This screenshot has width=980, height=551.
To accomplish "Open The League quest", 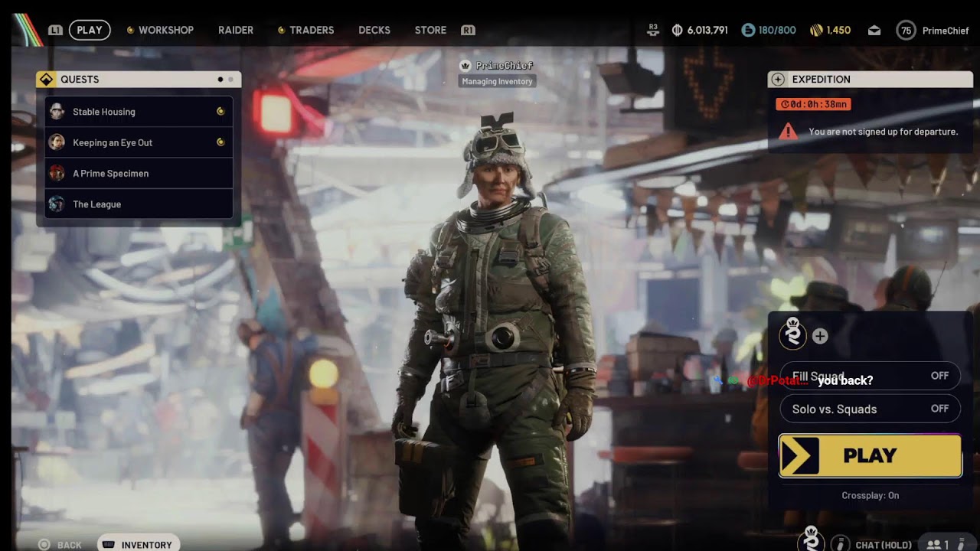I will (139, 204).
